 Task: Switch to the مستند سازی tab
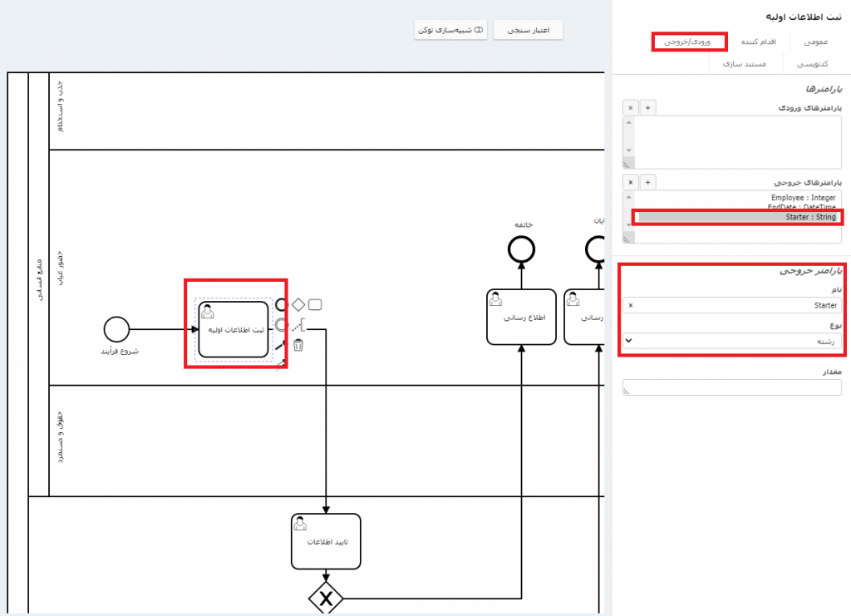click(743, 63)
